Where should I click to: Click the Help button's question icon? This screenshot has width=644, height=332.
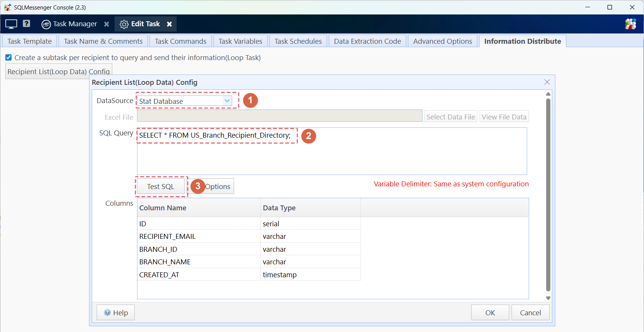click(x=107, y=313)
